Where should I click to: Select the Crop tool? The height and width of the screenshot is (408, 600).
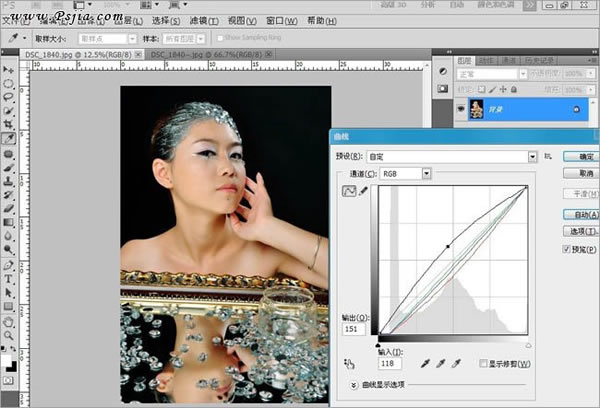pyautogui.click(x=8, y=125)
